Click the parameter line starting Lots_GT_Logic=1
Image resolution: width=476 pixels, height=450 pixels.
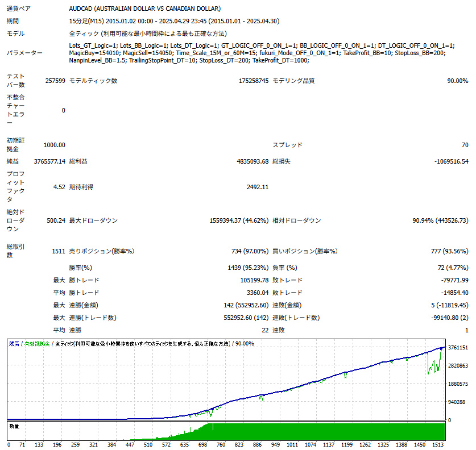tap(262, 45)
